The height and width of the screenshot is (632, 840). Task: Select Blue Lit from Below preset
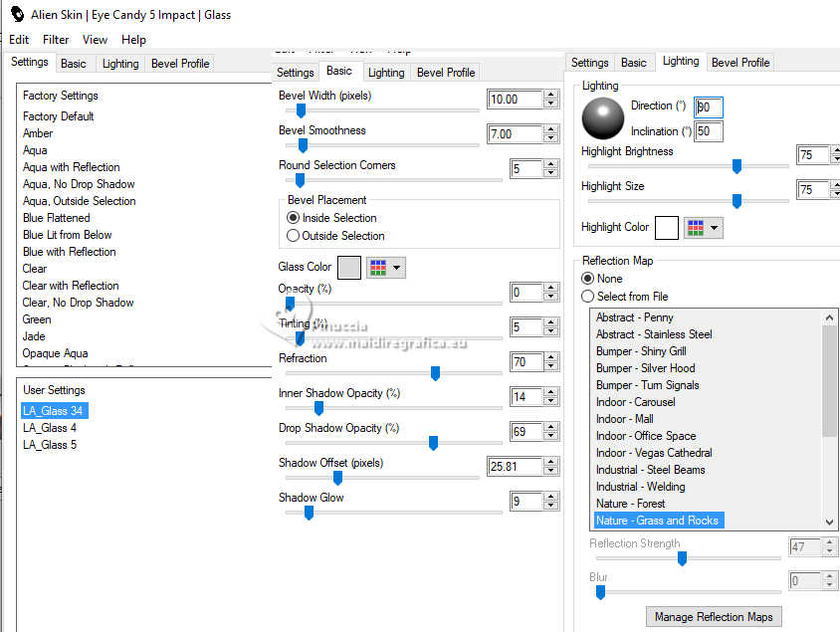pyautogui.click(x=67, y=235)
